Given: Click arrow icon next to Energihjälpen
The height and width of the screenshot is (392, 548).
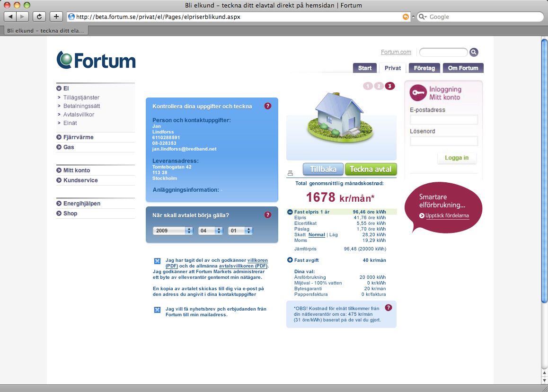Looking at the screenshot, I should click(x=59, y=204).
